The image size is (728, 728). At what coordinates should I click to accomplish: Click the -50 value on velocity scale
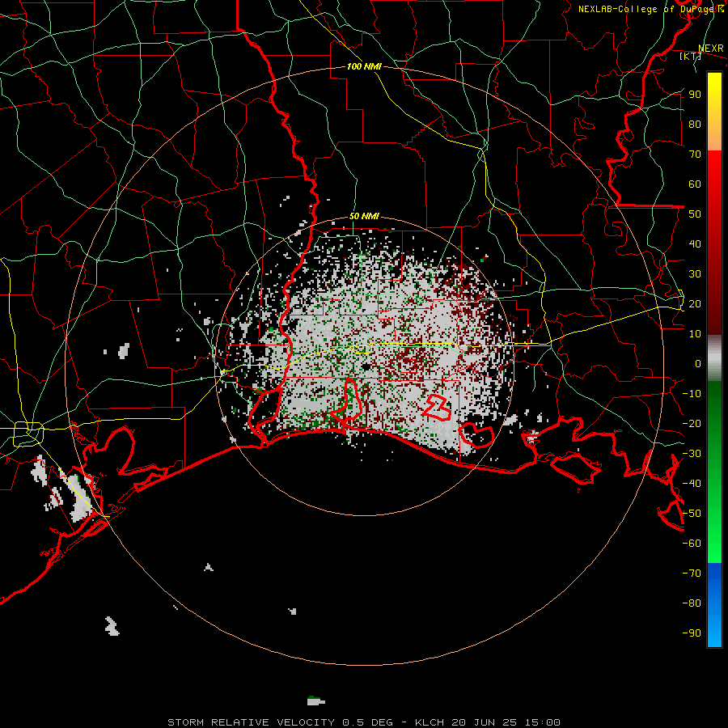coord(692,514)
